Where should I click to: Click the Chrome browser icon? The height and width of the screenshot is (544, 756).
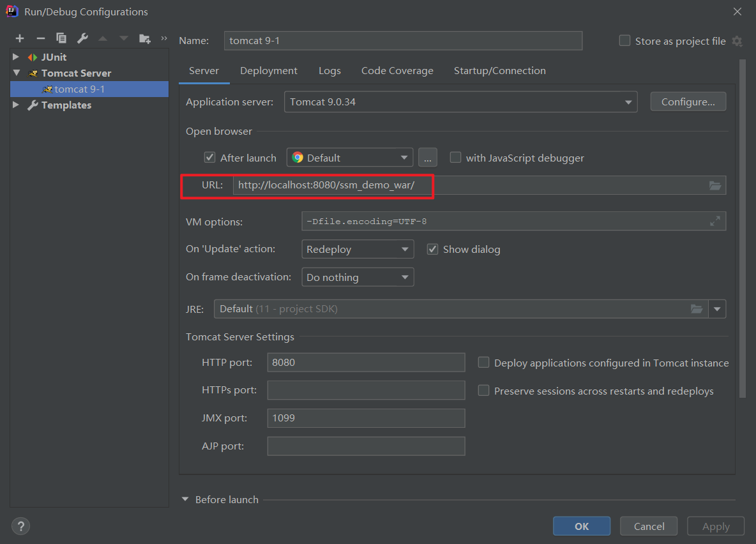click(298, 158)
